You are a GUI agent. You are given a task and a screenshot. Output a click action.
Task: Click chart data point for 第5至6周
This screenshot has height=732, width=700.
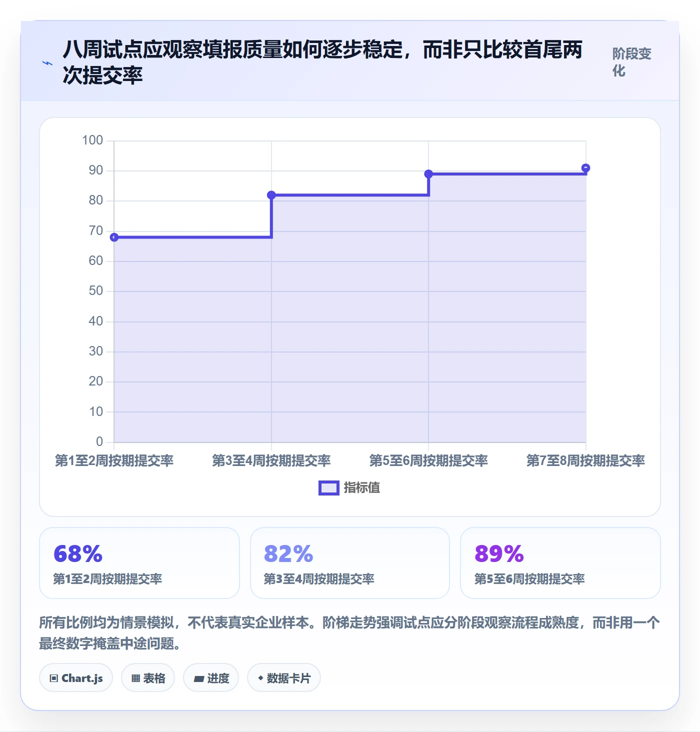point(428,174)
